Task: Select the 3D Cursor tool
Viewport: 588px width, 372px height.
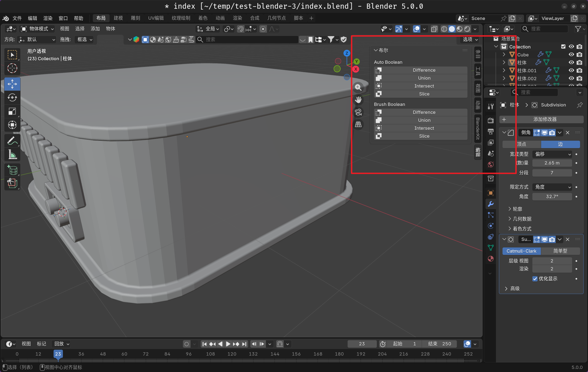Action: [x=12, y=68]
